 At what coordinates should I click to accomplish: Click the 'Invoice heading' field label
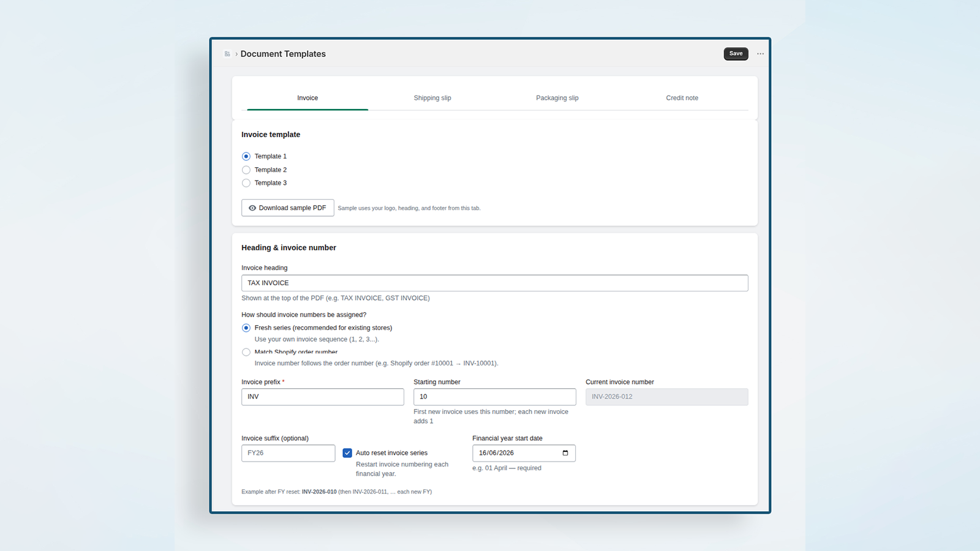click(x=265, y=268)
